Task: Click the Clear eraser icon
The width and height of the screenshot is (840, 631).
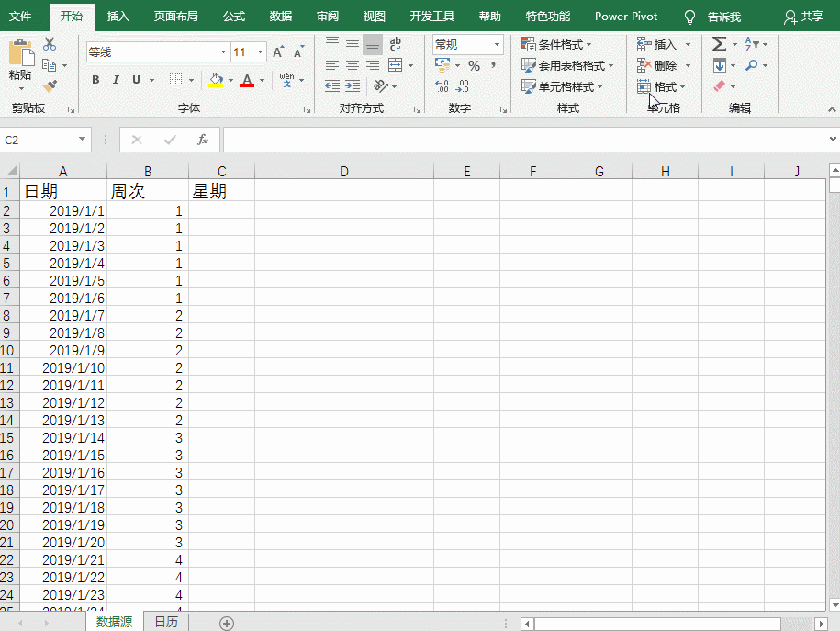Action: [720, 85]
